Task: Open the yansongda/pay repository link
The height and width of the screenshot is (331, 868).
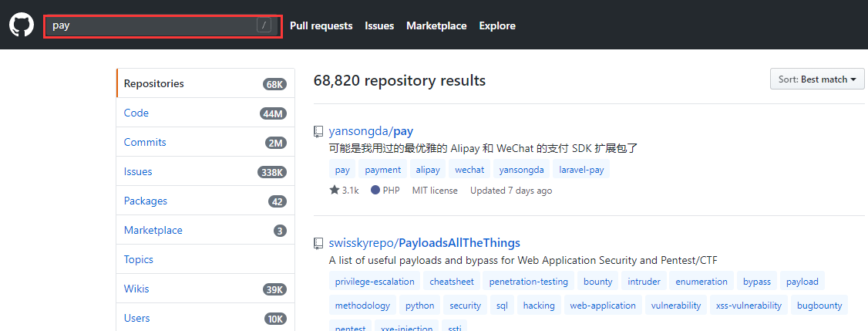Action: point(371,131)
